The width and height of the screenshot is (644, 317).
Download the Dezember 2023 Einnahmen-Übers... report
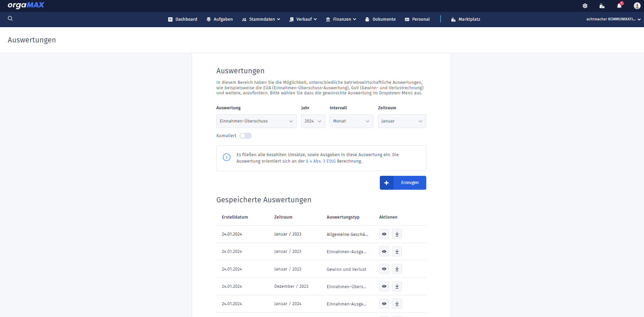[397, 286]
